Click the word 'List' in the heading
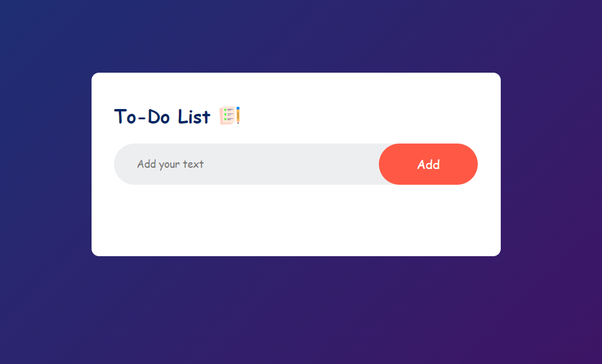This screenshot has width=602, height=364. pos(194,116)
